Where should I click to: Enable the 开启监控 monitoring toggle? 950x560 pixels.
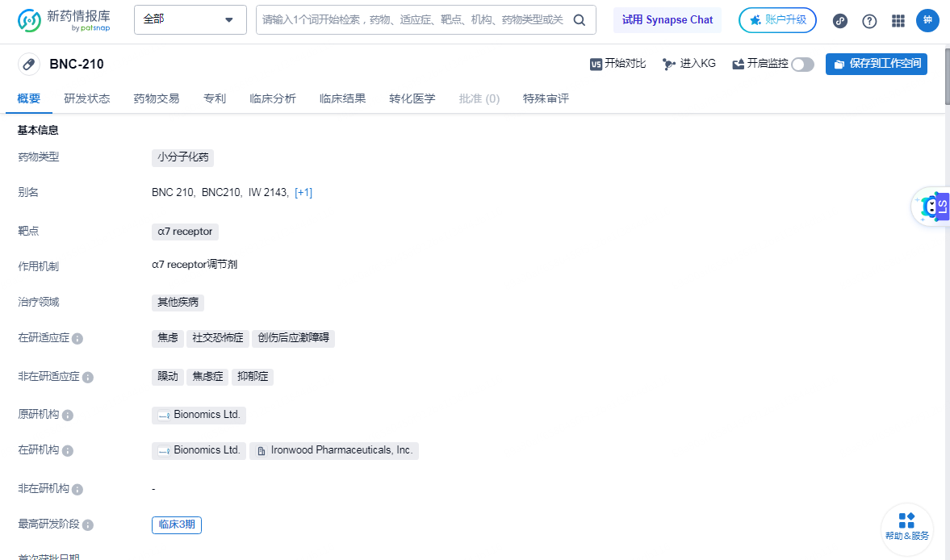click(x=802, y=64)
